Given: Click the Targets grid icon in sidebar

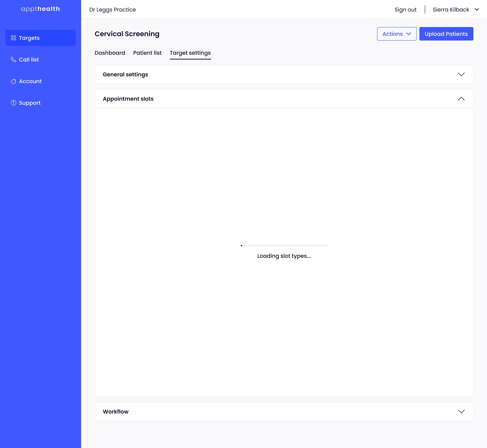Looking at the screenshot, I should [14, 38].
